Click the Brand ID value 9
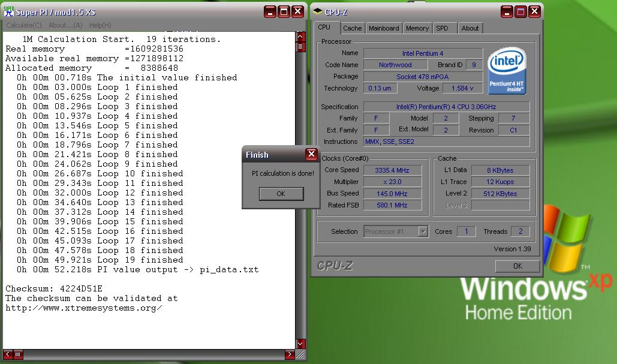Image resolution: width=617 pixels, height=364 pixels. coord(474,65)
